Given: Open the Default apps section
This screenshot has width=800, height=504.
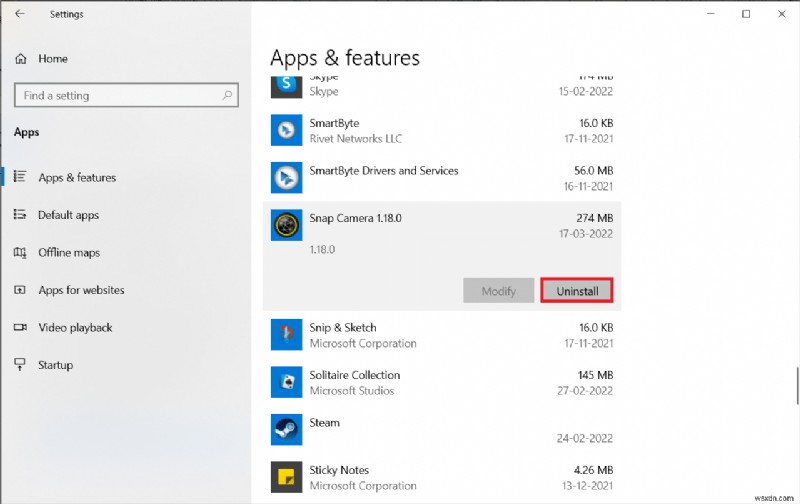Looking at the screenshot, I should coord(68,215).
